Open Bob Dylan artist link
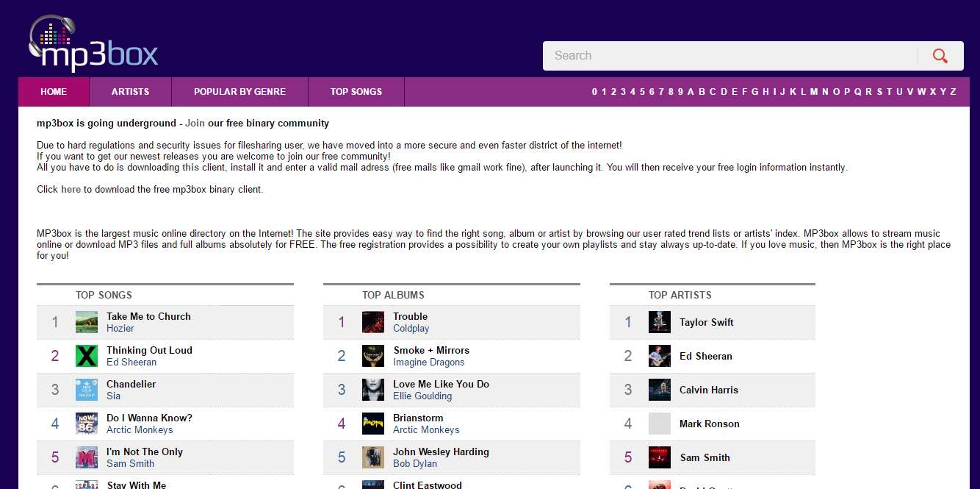Viewport: 980px width, 489px height. click(415, 464)
